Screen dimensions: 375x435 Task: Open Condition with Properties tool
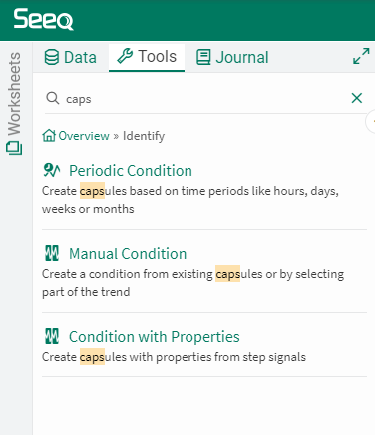coord(154,337)
